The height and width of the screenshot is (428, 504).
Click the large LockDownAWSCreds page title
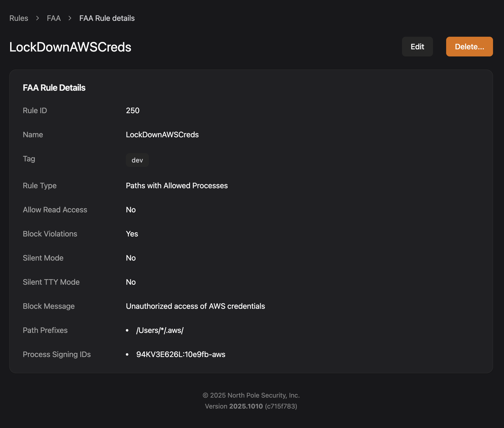tap(70, 47)
